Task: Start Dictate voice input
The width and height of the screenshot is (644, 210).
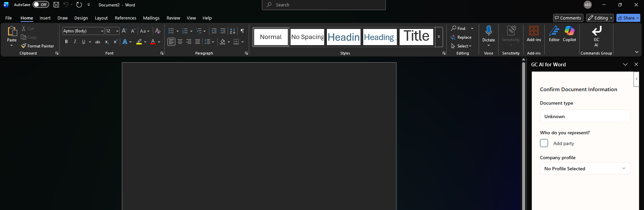Action: pyautogui.click(x=488, y=34)
